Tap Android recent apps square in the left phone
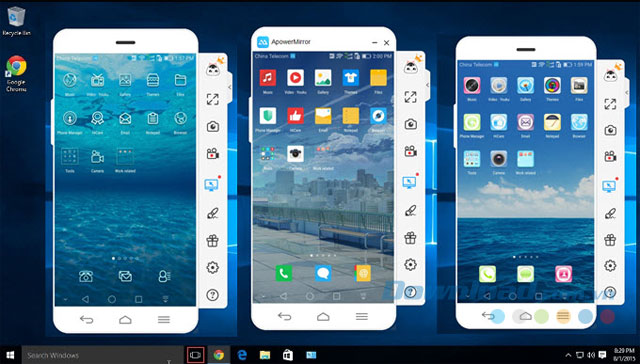Image resolution: width=640 pixels, height=364 pixels. tap(138, 300)
